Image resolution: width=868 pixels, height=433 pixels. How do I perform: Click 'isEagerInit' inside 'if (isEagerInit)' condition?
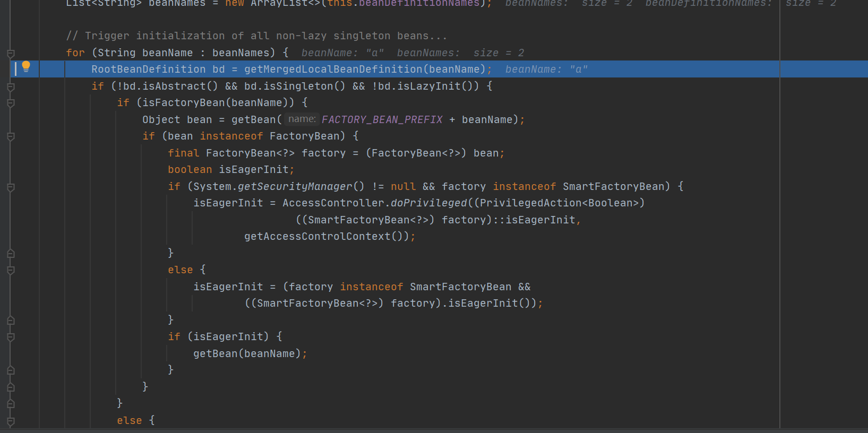click(228, 337)
